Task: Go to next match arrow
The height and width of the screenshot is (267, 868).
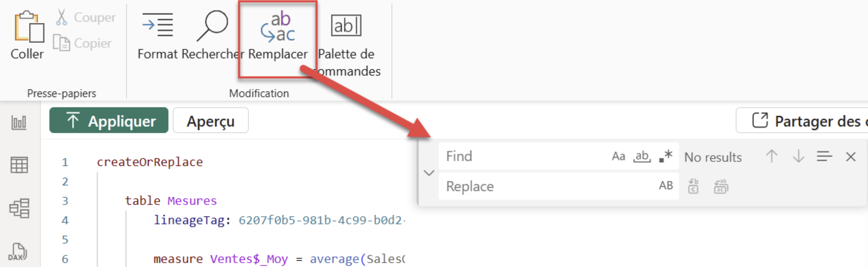Action: pyautogui.click(x=798, y=156)
